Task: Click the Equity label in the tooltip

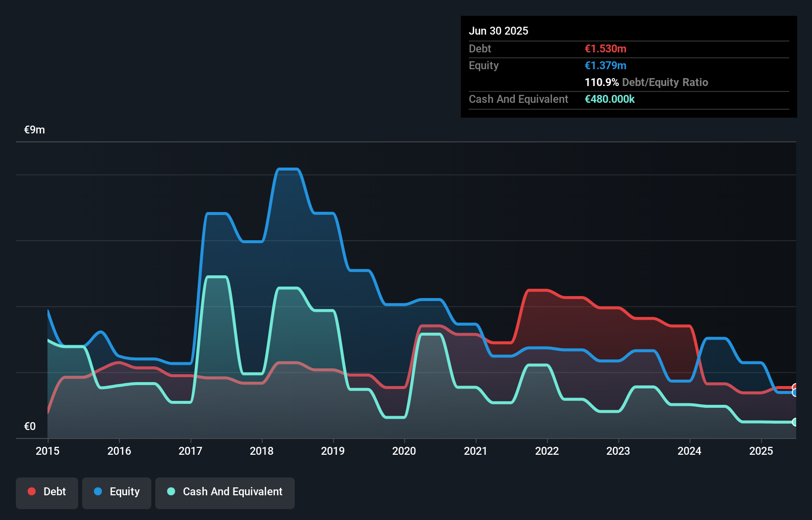Action: [x=483, y=65]
